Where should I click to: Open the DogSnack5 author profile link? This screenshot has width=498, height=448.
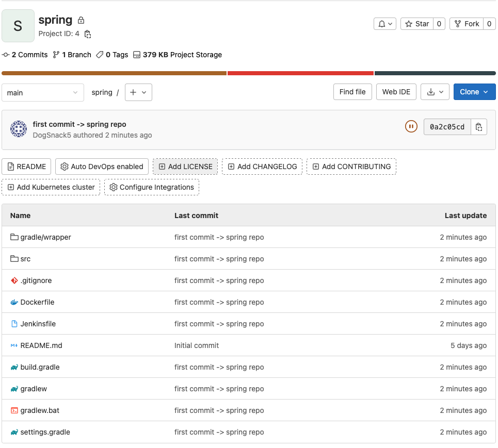coord(52,135)
